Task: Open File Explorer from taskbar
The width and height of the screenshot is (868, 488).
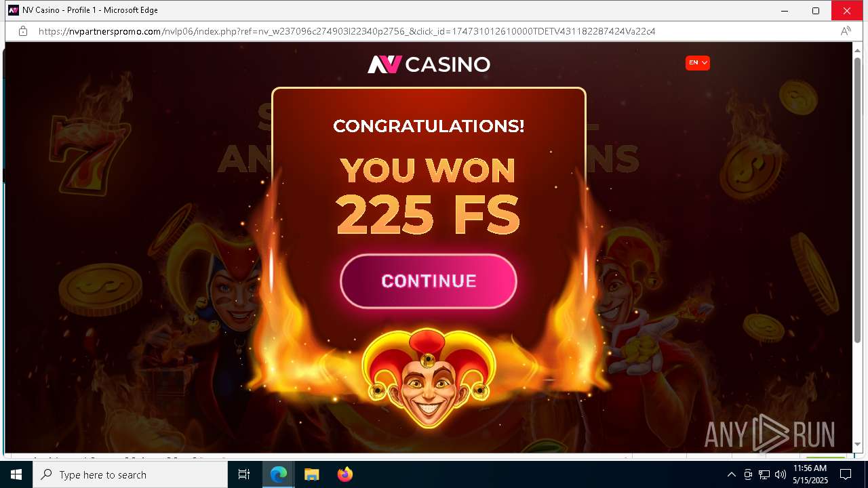Action: coord(312,474)
